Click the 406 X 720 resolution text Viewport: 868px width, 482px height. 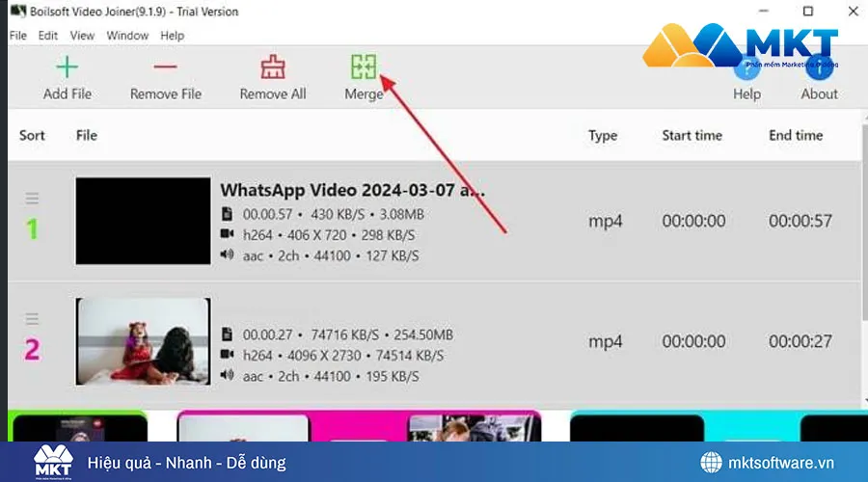(316, 235)
